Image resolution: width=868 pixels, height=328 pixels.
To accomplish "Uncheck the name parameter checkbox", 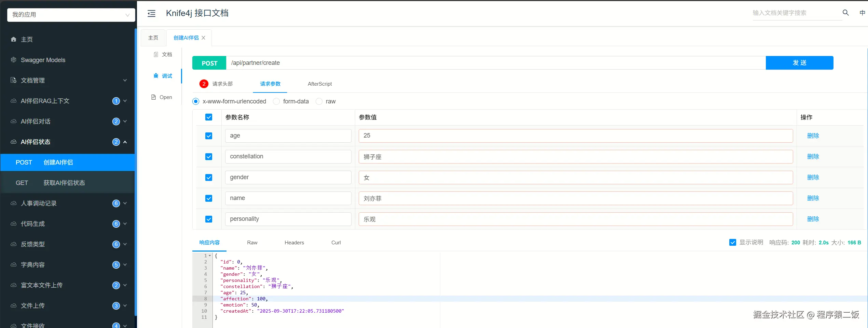I will point(209,198).
